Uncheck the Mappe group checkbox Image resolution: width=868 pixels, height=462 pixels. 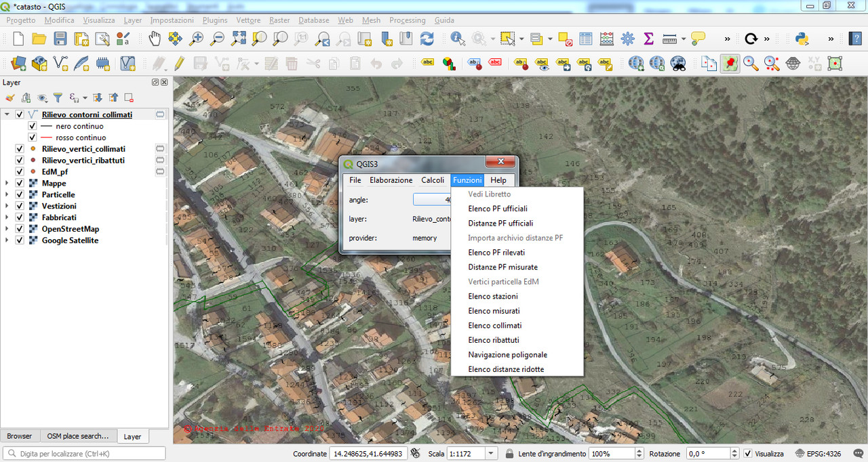(x=20, y=184)
